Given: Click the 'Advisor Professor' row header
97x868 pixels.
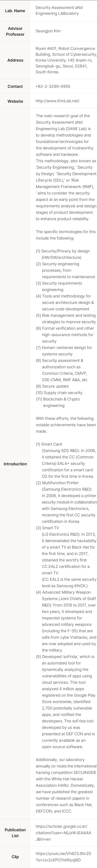Looking at the screenshot, I should 15,31.
